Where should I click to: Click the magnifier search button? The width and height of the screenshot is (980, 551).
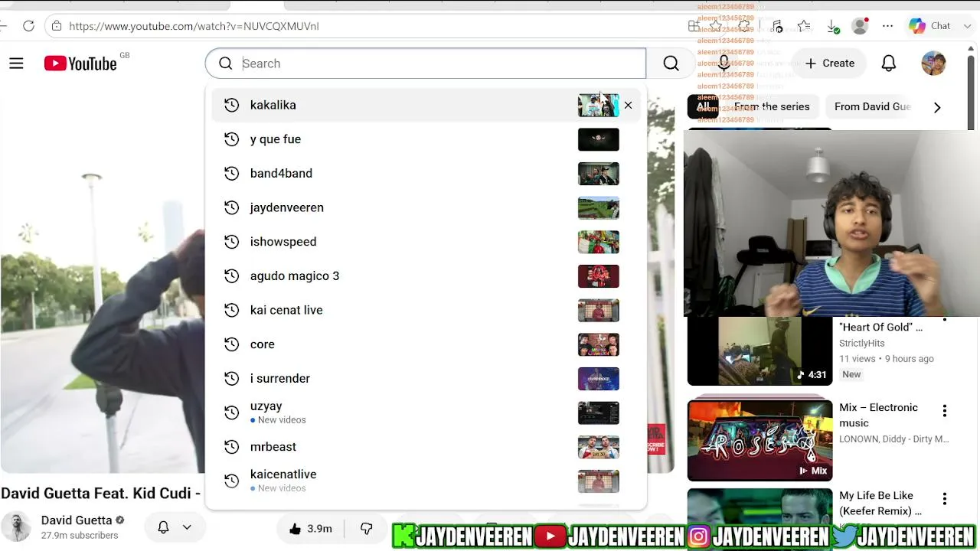[671, 64]
